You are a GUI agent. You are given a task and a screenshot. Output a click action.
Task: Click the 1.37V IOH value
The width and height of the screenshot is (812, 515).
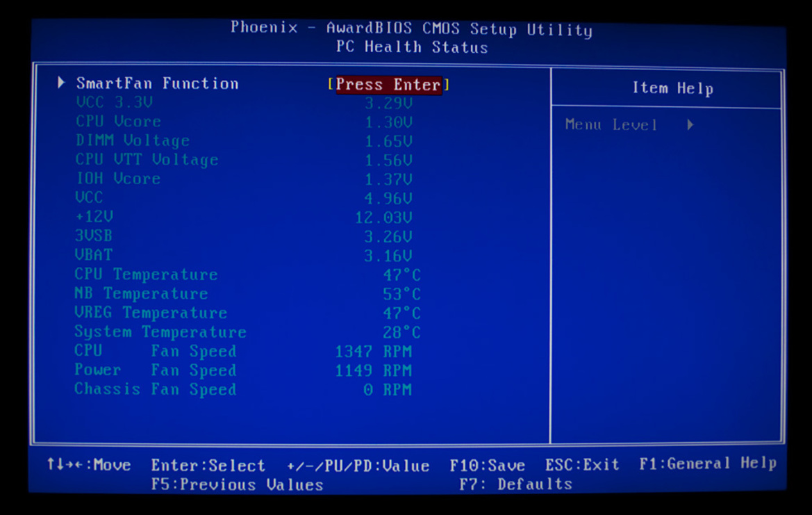[x=388, y=180]
